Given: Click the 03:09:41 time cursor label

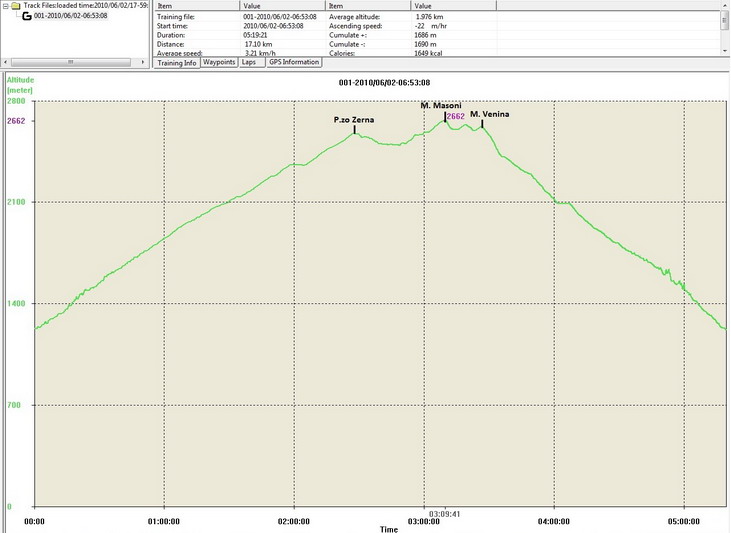Looking at the screenshot, I should click(444, 514).
